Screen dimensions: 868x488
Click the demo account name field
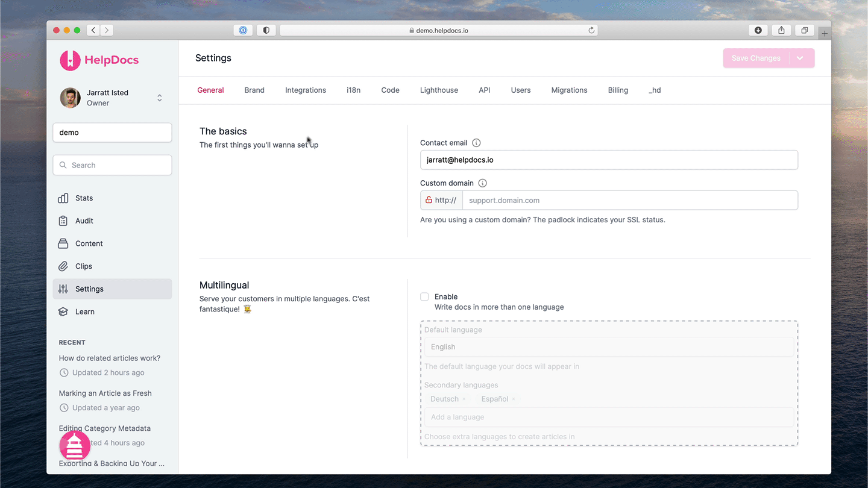click(112, 133)
